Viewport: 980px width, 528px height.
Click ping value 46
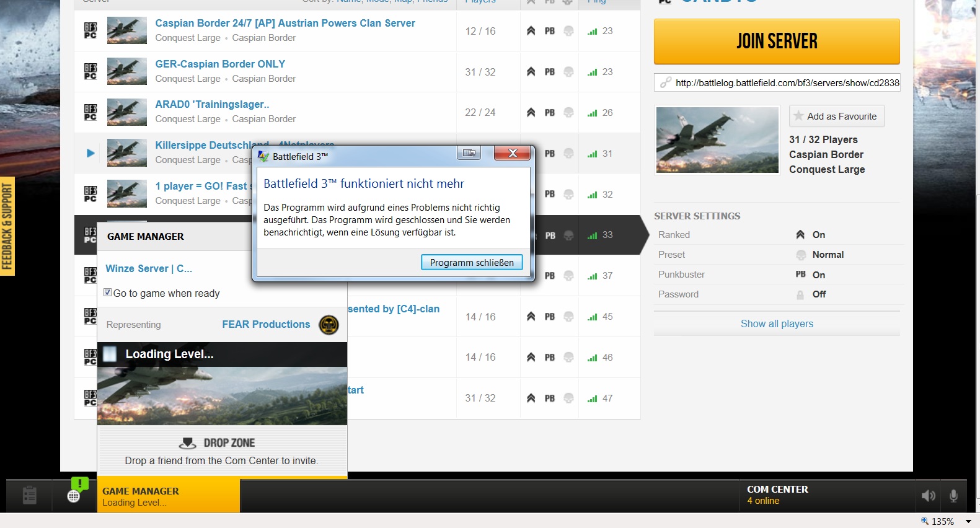pyautogui.click(x=607, y=358)
